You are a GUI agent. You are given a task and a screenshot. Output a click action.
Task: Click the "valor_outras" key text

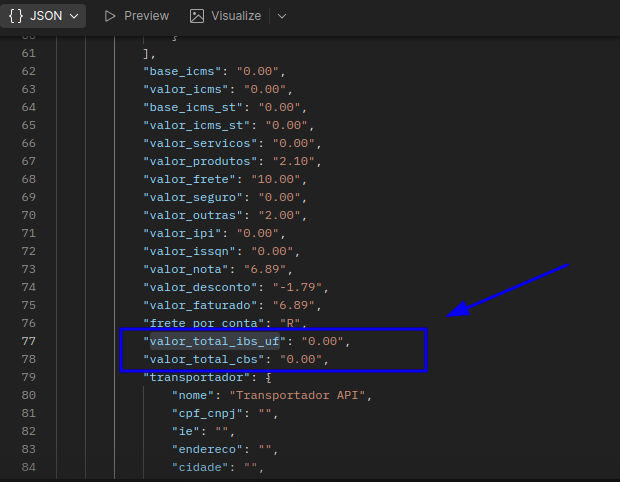193,215
